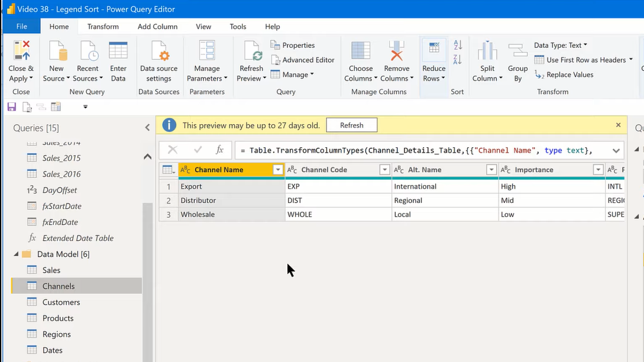The height and width of the screenshot is (362, 644).
Task: Click the Queries pane scrollbar
Action: click(x=147, y=282)
